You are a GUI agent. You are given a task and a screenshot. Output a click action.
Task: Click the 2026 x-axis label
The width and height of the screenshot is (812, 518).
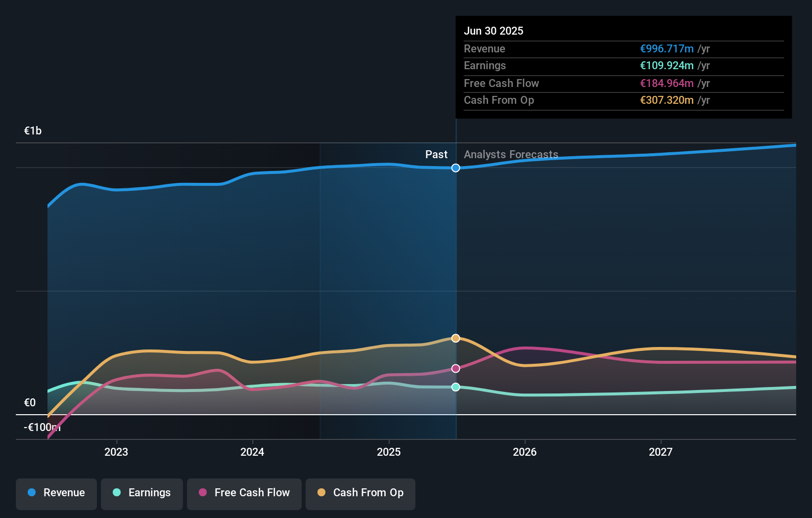pos(525,452)
